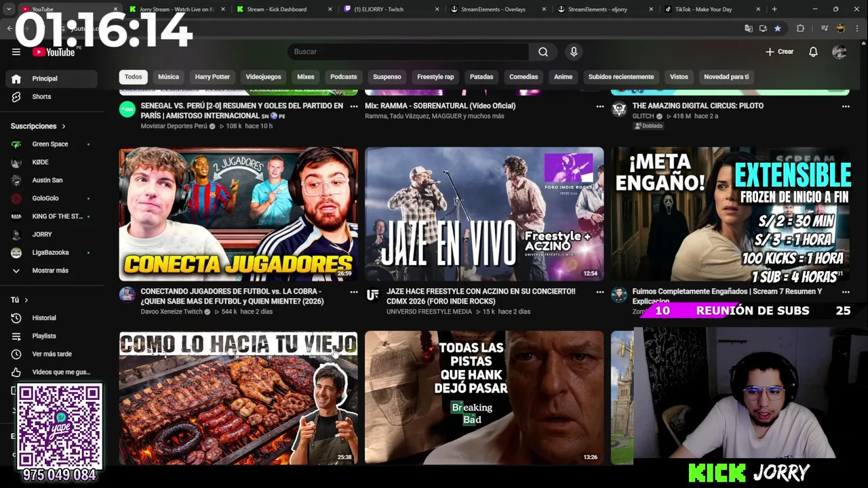Open the YouTube hamburger guide menu
868x488 pixels.
click(x=16, y=52)
